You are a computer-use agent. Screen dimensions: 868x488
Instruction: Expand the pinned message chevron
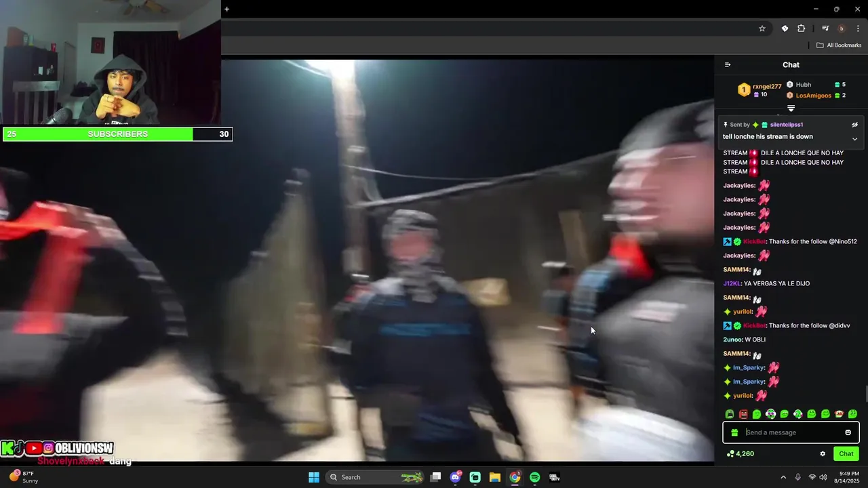[x=854, y=139]
